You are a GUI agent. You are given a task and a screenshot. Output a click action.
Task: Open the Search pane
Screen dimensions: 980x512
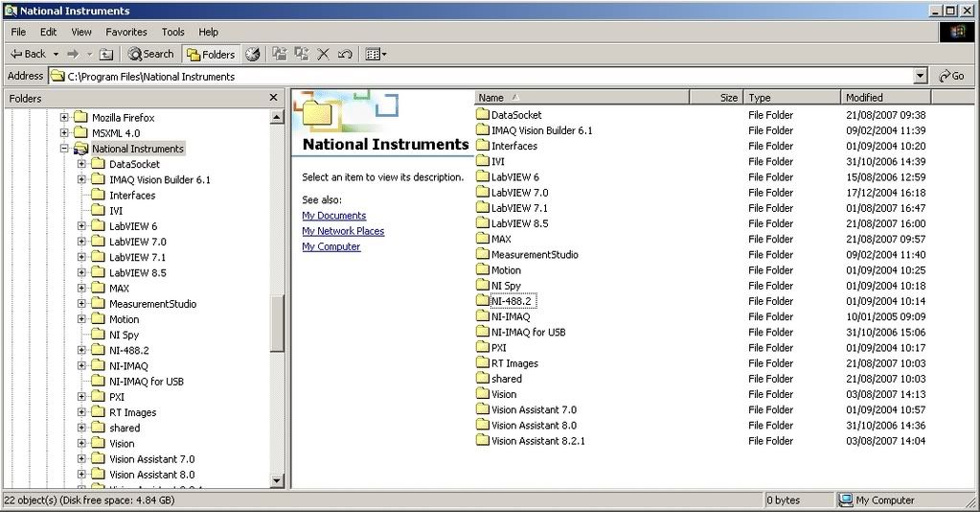click(x=150, y=55)
